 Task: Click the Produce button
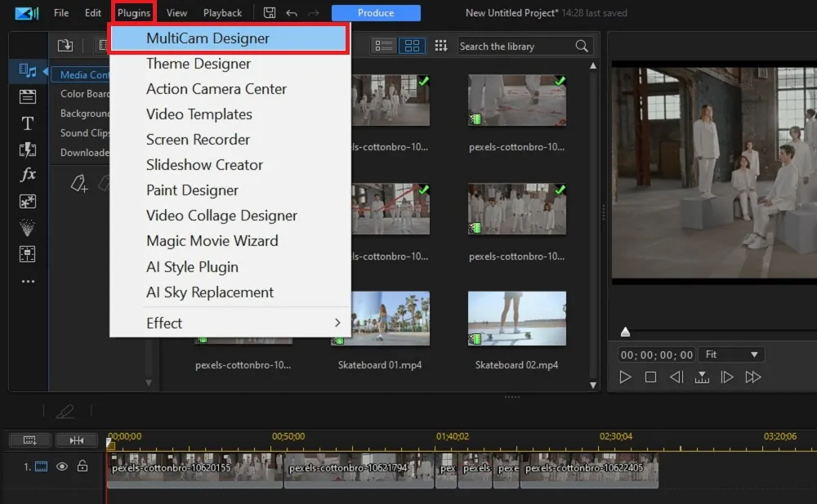(x=375, y=12)
